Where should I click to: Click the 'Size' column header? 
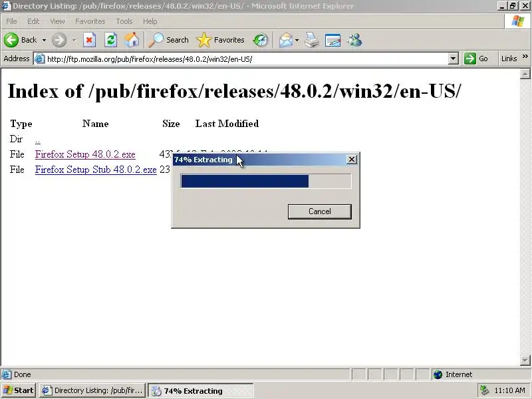tap(171, 124)
